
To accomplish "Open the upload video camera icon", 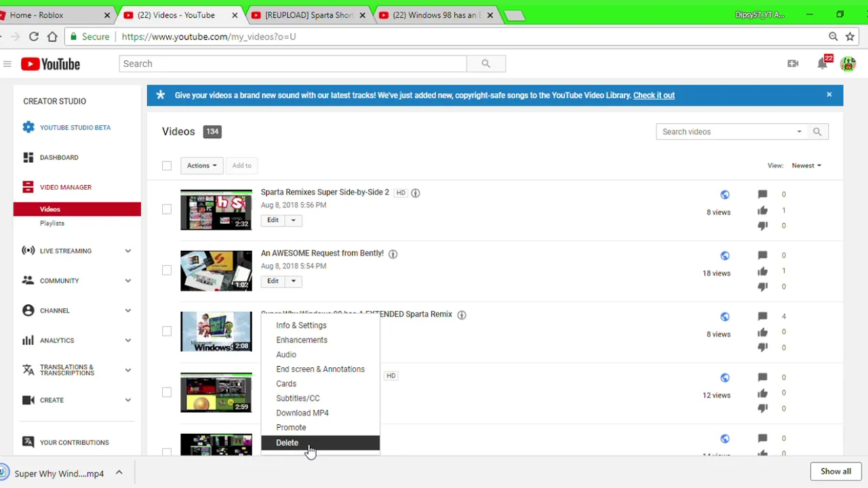I will [793, 64].
